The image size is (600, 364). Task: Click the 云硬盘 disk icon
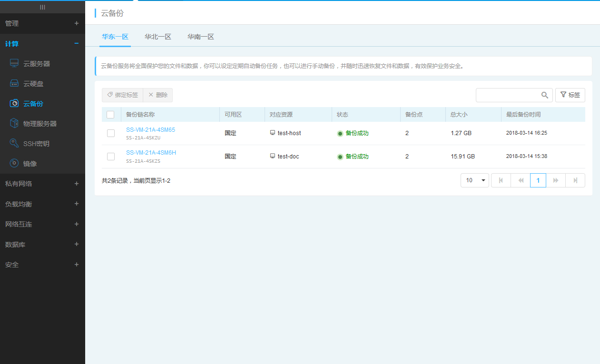14,83
